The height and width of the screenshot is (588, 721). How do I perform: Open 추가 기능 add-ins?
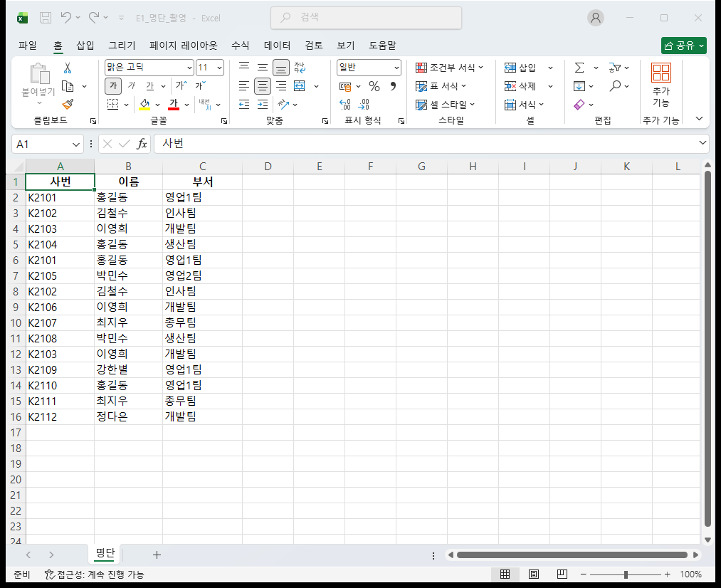[661, 85]
